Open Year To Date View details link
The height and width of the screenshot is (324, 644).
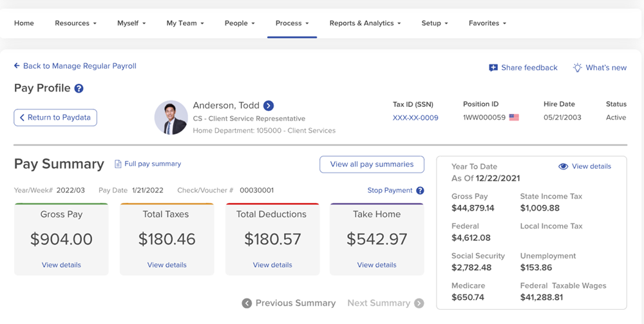(591, 166)
